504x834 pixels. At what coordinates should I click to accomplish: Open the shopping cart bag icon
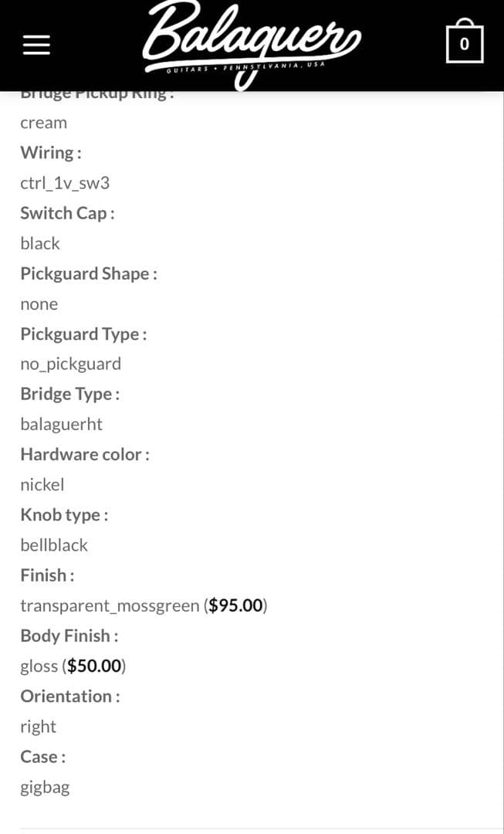click(464, 42)
